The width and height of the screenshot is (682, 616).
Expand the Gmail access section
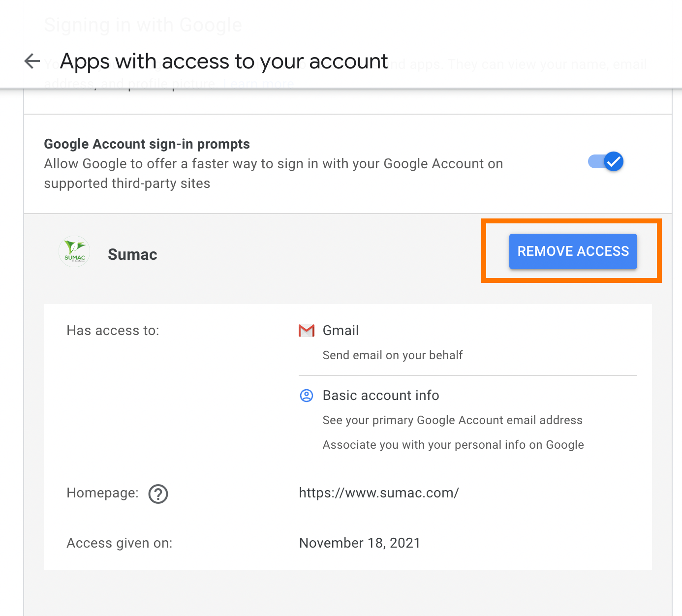(x=340, y=330)
